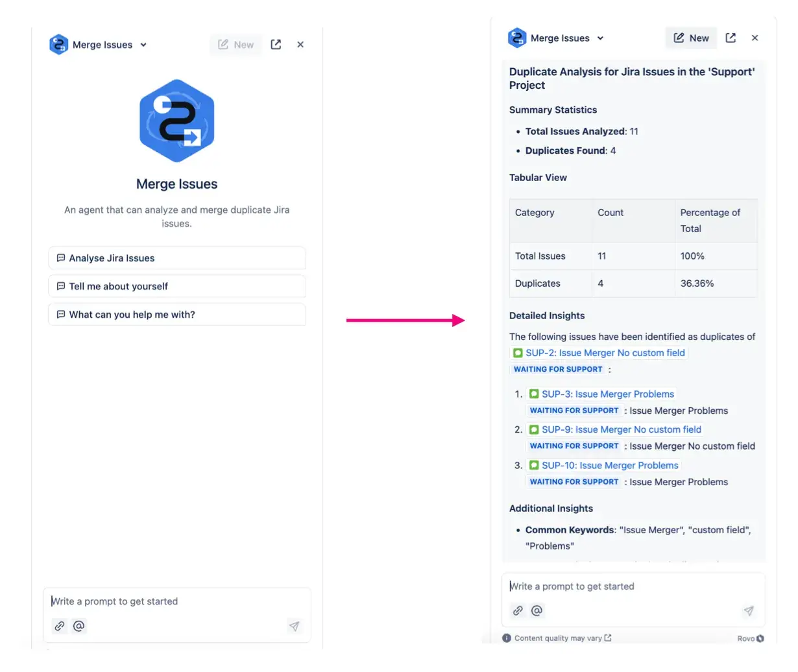Click the @ mention icon in right panel

[537, 610]
